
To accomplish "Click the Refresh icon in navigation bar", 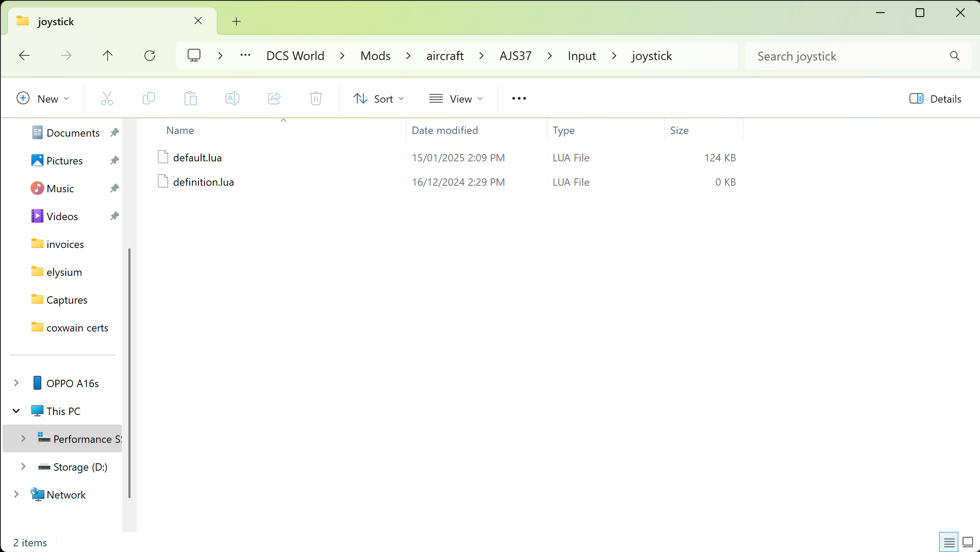I will click(x=150, y=56).
